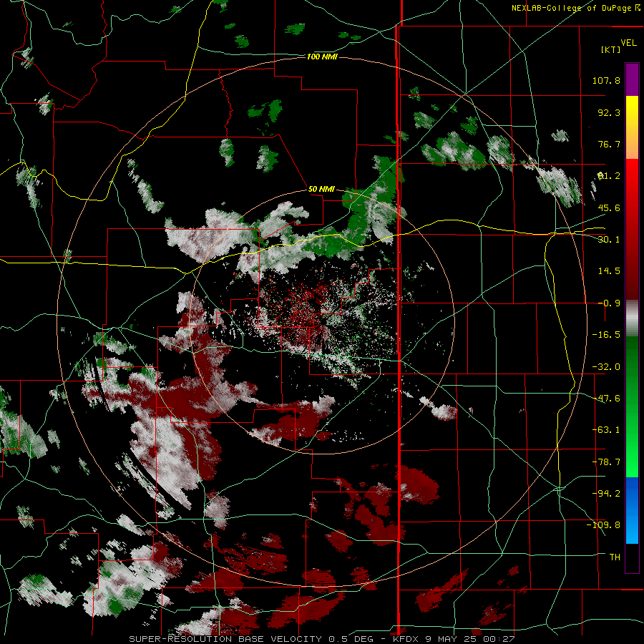Screen dimensions: 644x644
Task: Click the -94.2 velocity scale value
Action: (606, 493)
